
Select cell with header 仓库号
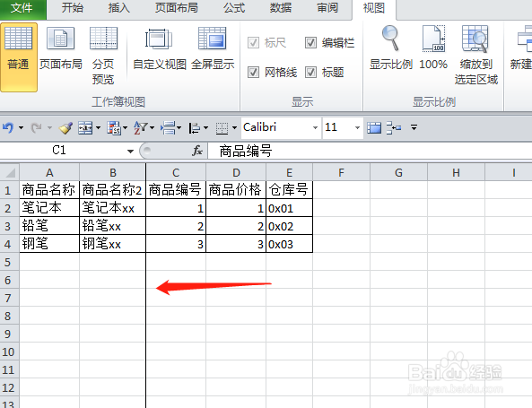click(289, 189)
